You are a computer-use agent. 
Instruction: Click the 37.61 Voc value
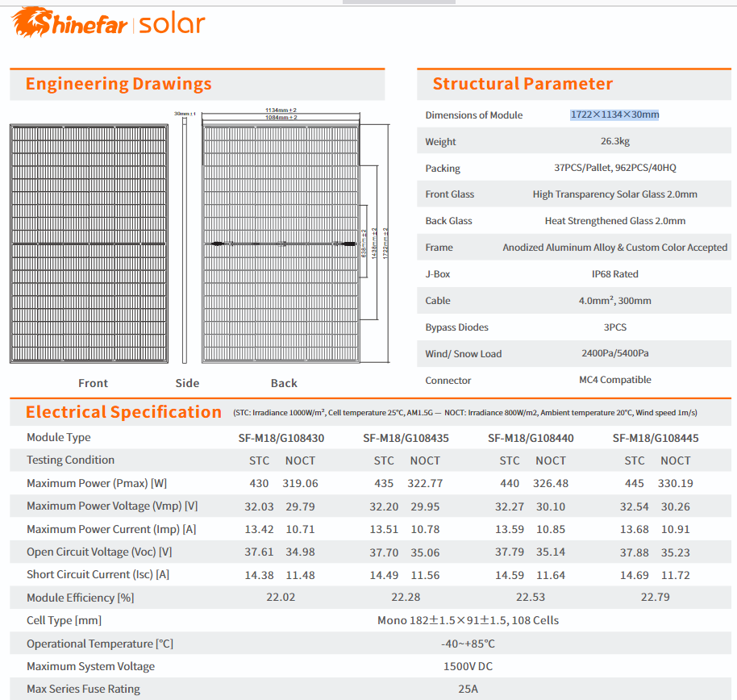pos(259,552)
